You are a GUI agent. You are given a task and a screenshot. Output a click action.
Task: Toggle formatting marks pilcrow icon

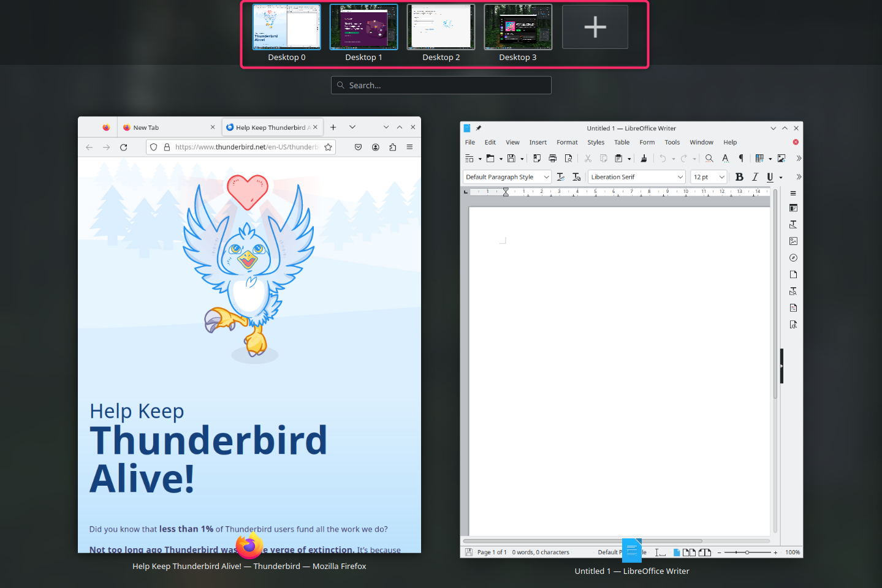click(x=741, y=158)
